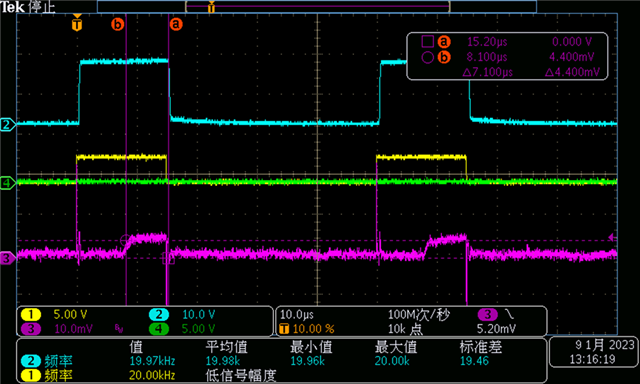
Task: Click trigger position 10.00 % value
Action: point(313,329)
